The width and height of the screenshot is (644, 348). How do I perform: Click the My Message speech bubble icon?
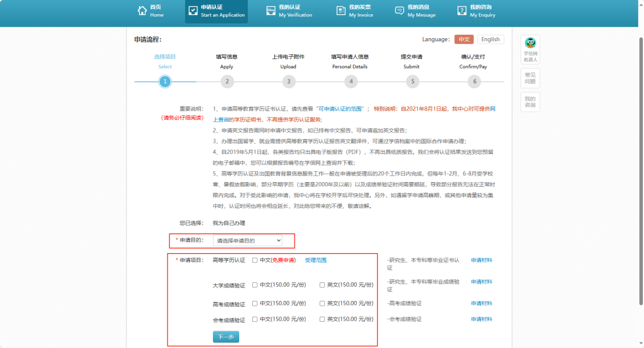pos(399,11)
